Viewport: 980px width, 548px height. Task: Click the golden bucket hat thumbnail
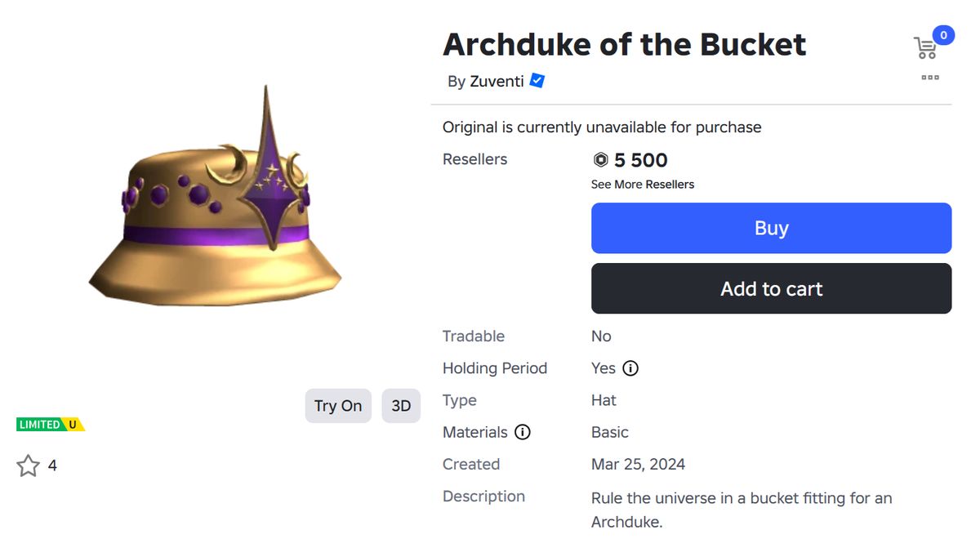click(215, 212)
